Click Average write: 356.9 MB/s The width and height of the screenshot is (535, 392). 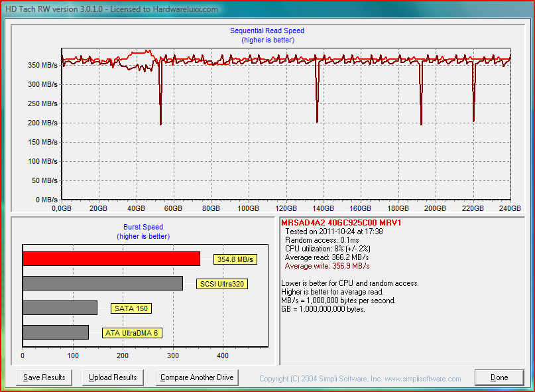click(327, 266)
